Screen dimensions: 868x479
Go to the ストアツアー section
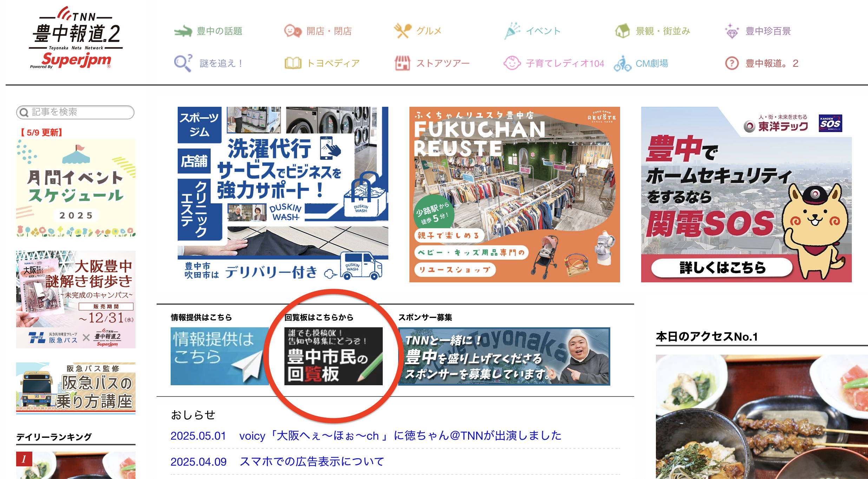(443, 63)
